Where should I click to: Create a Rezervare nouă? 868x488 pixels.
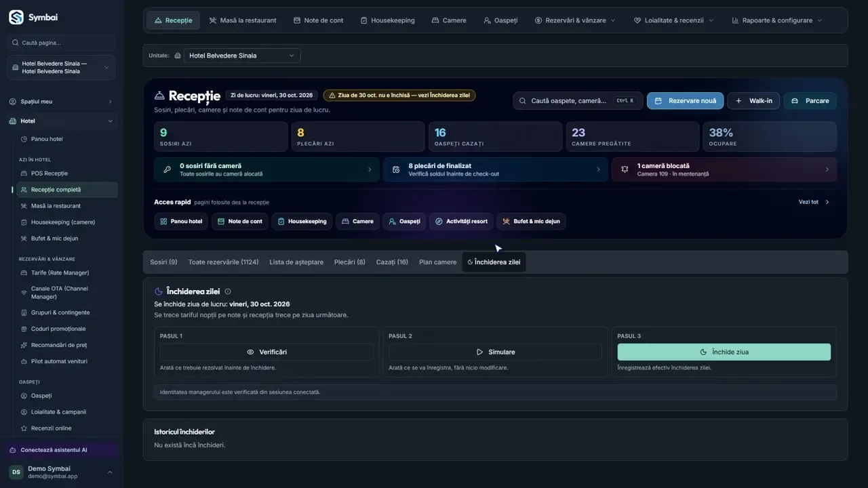[x=685, y=101]
